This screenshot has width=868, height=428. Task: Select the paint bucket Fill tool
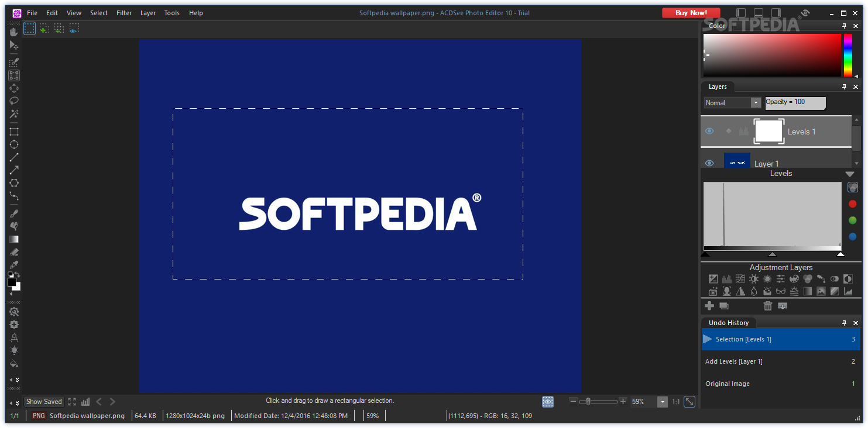click(14, 363)
